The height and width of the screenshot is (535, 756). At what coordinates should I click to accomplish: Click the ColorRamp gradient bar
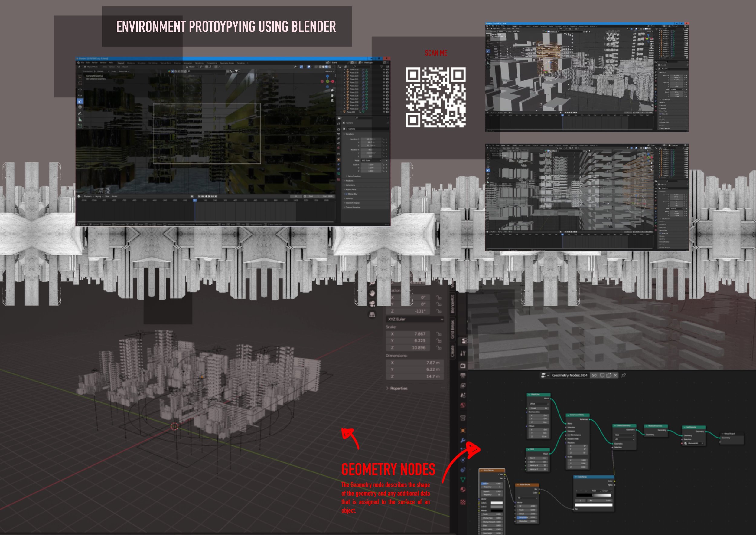[x=594, y=495]
